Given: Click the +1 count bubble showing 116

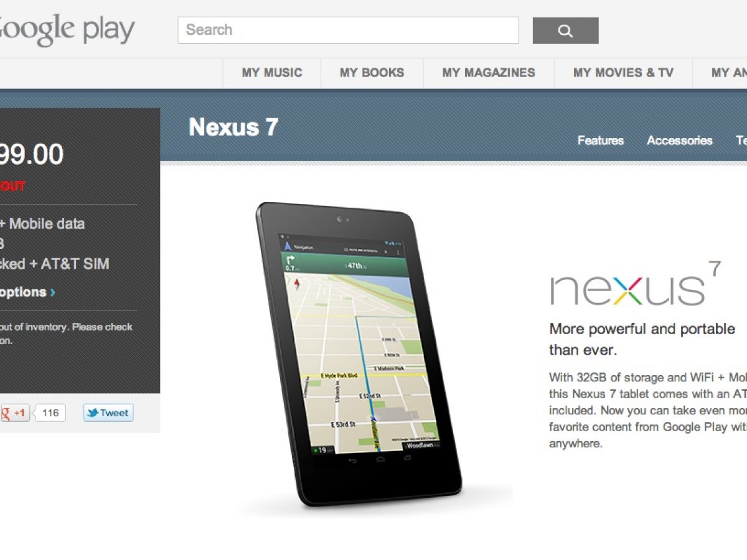Looking at the screenshot, I should pos(50,413).
